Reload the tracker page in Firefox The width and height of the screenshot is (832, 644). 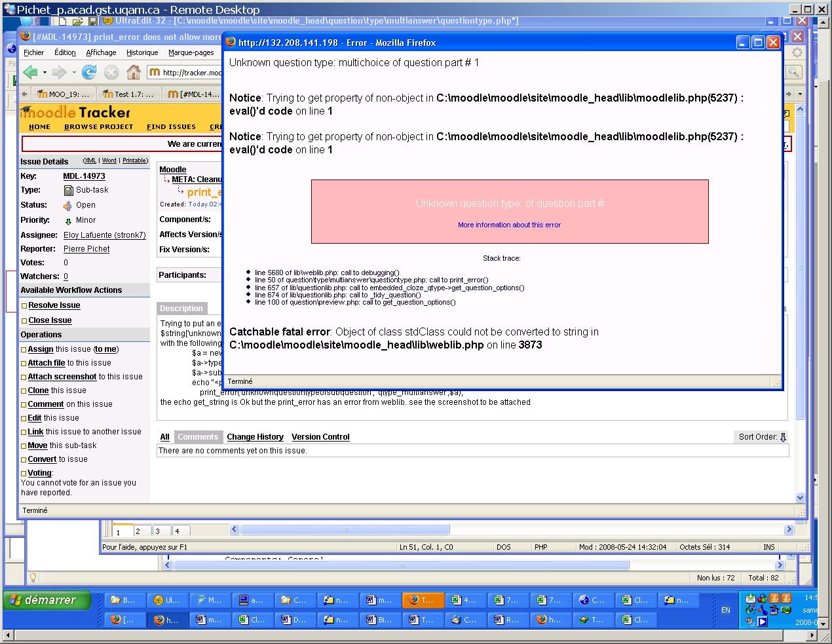pyautogui.click(x=90, y=72)
